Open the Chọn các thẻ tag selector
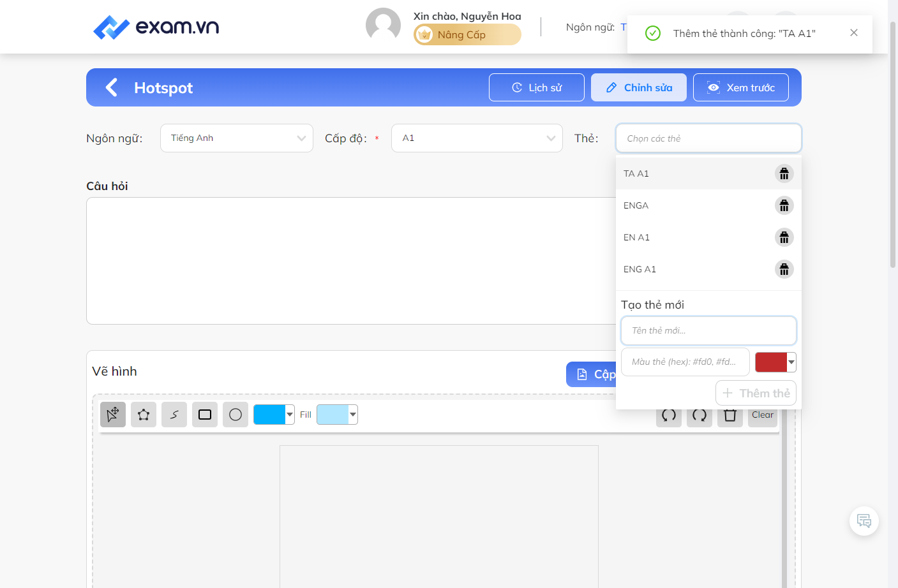This screenshot has width=898, height=588. [708, 138]
